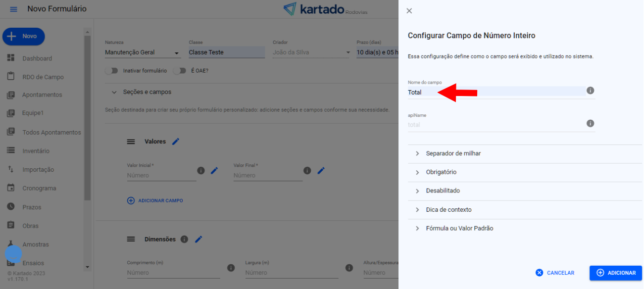Click the Valor Final info icon

coord(307,171)
